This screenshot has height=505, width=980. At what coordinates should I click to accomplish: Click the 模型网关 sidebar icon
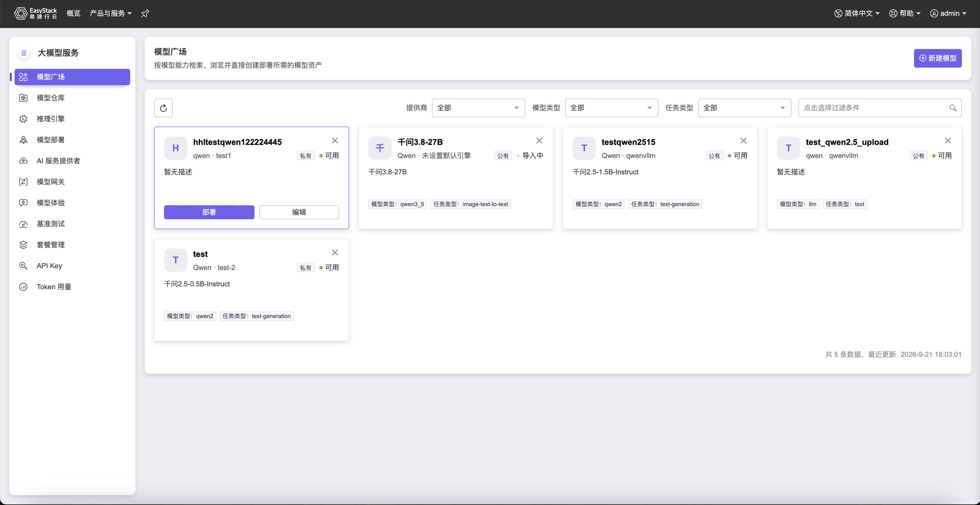tap(23, 182)
